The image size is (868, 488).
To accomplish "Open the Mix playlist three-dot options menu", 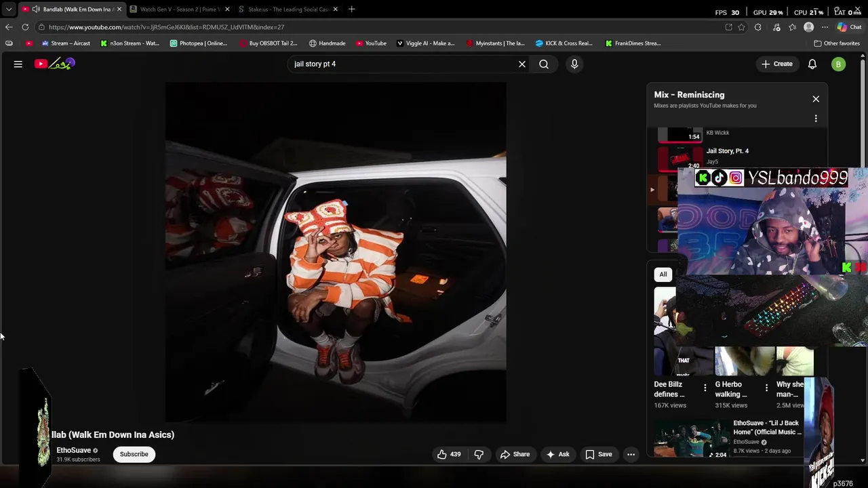I will tap(816, 119).
